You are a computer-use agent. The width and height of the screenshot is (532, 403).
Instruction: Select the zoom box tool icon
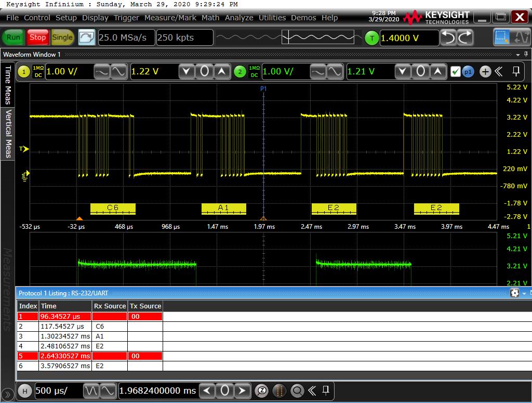[502, 37]
